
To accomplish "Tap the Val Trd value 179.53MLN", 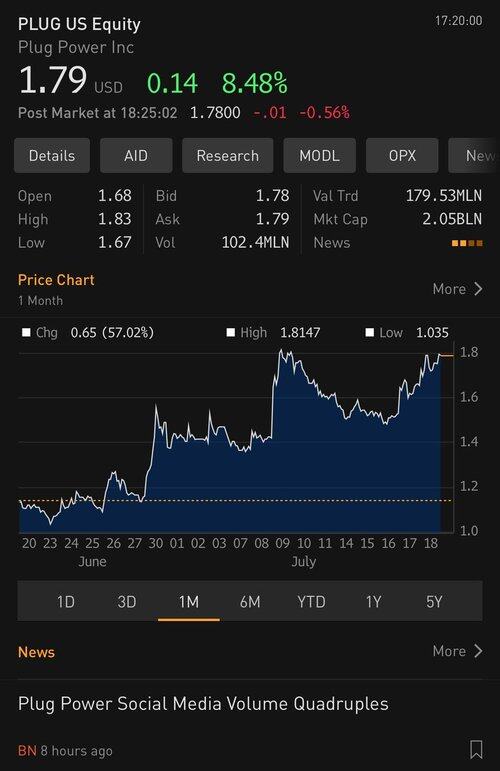I will coord(443,196).
